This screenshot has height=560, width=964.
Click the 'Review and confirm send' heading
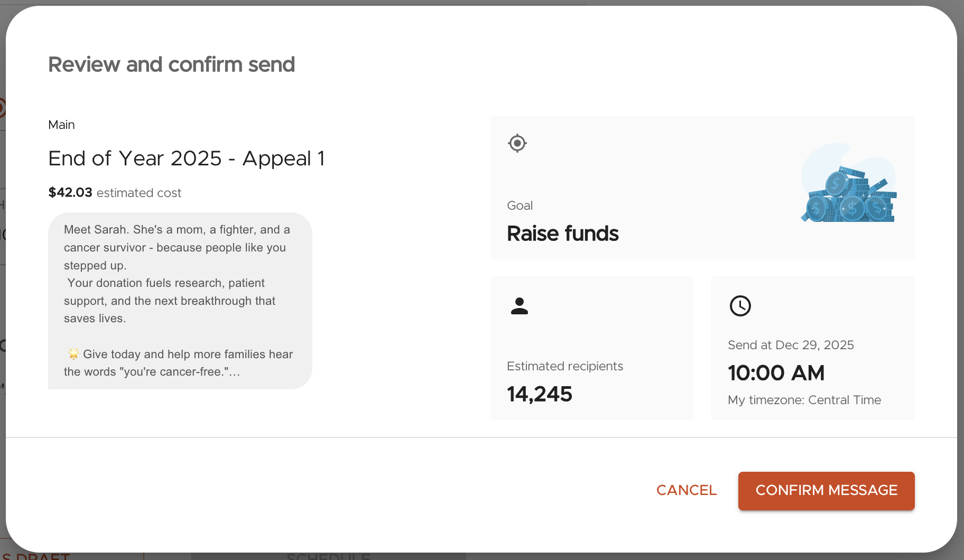[172, 64]
